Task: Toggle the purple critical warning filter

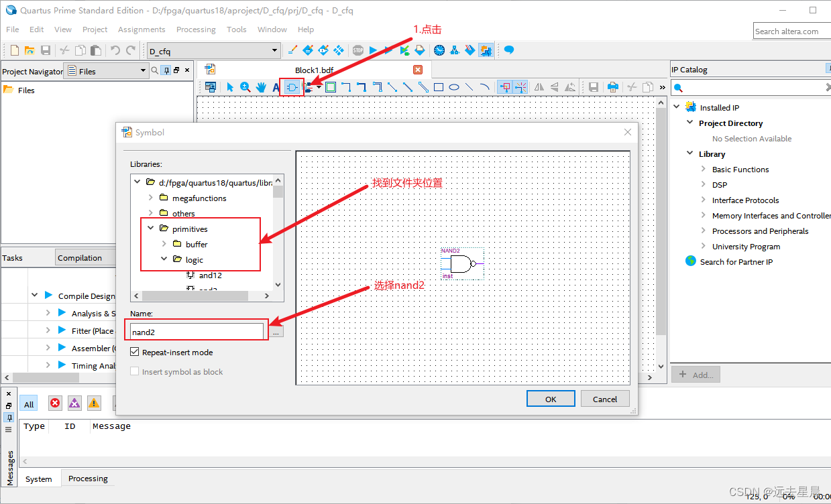Action: (x=74, y=403)
